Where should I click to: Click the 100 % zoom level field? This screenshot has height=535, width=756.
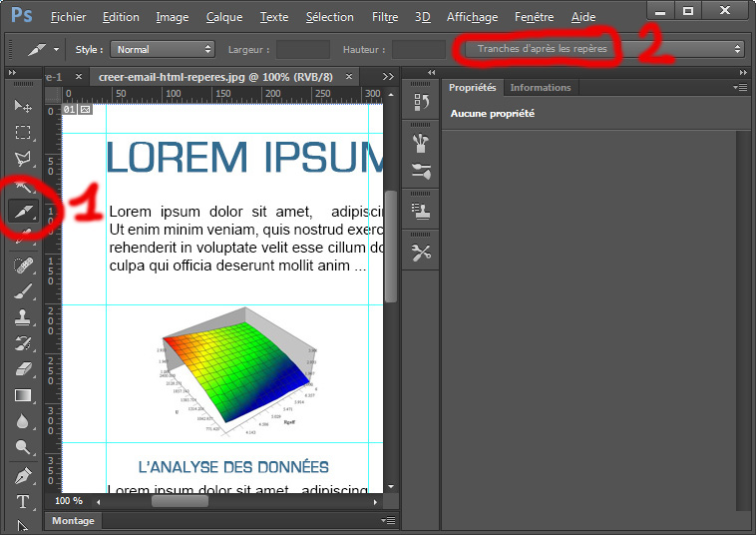(69, 501)
